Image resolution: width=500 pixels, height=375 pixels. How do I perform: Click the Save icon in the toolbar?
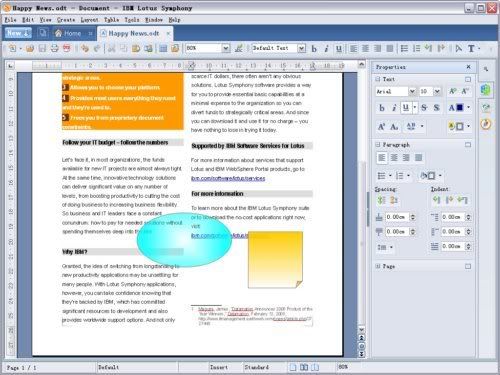tap(42, 48)
